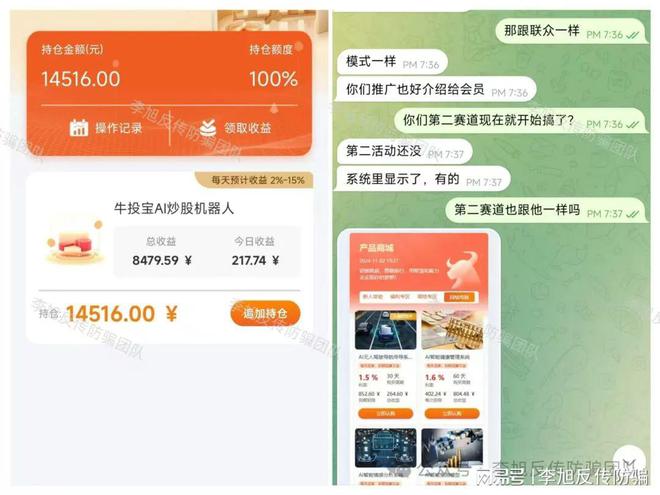Select the first tab in 产品商城 tab bar
The image size is (660, 495).
point(373,297)
